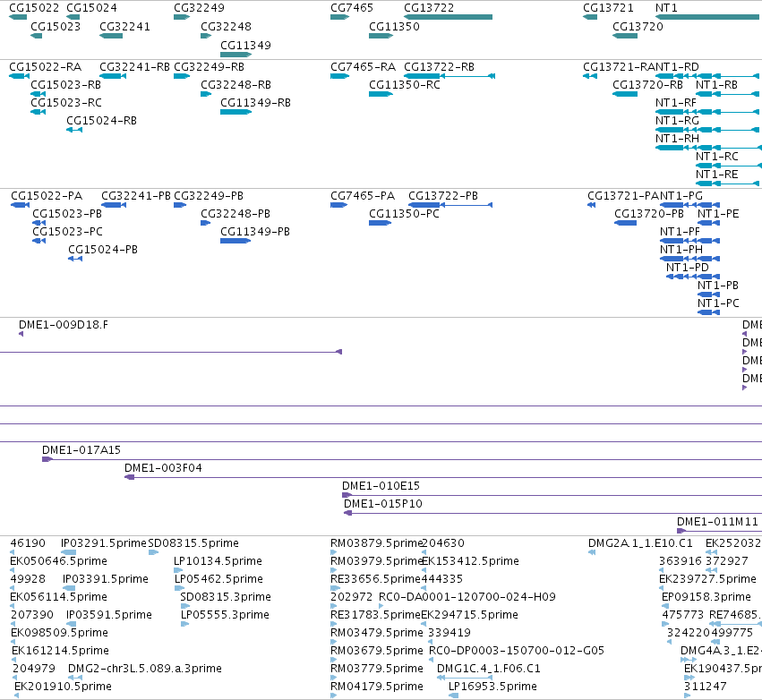Select transcript CG32241-RB
762x700 pixels.
pyautogui.click(x=134, y=67)
